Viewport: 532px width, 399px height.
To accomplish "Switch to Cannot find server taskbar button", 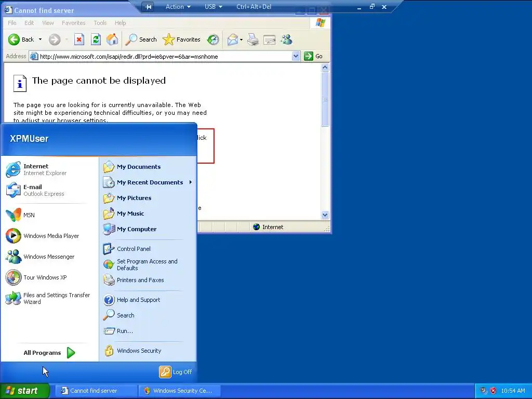I will (96, 391).
